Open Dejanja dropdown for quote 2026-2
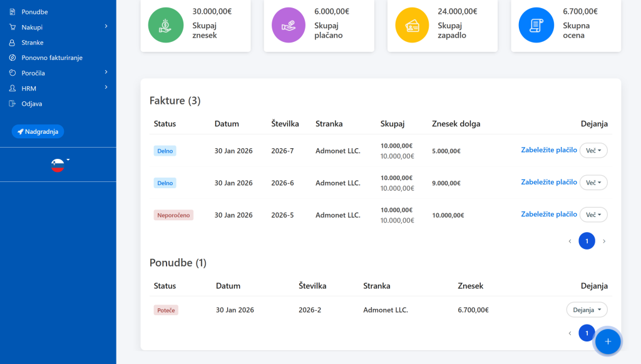641x364 pixels. (587, 310)
